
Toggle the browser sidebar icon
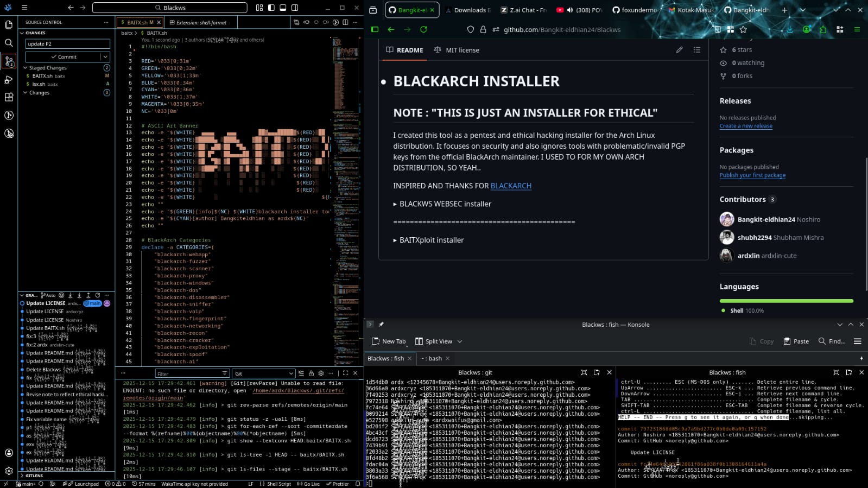coord(375,29)
